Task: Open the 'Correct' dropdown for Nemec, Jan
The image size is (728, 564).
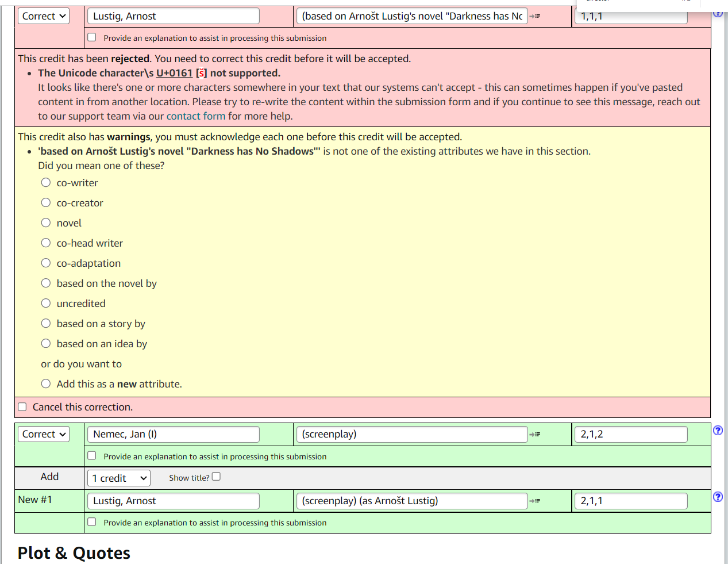Action: (x=44, y=434)
